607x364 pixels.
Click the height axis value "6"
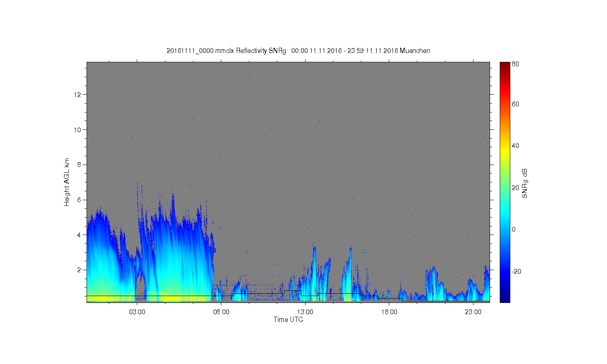pyautogui.click(x=80, y=200)
